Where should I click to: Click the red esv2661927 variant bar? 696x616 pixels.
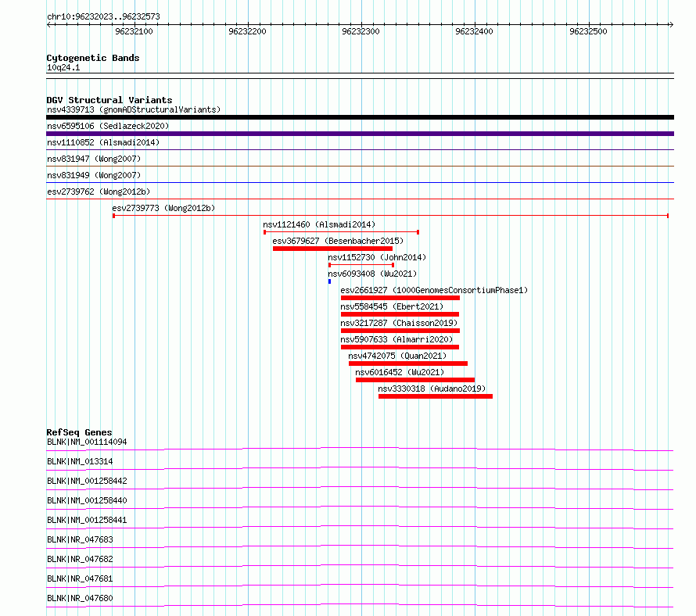tap(400, 298)
